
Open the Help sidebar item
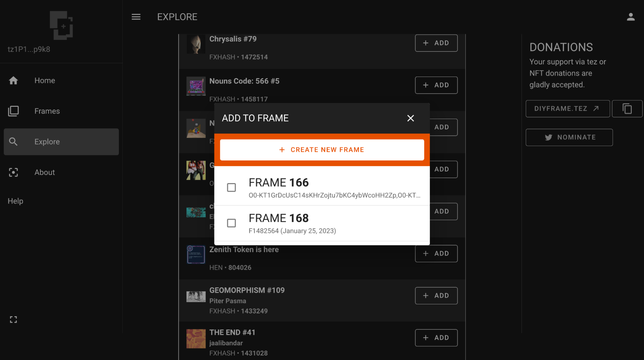click(x=15, y=201)
